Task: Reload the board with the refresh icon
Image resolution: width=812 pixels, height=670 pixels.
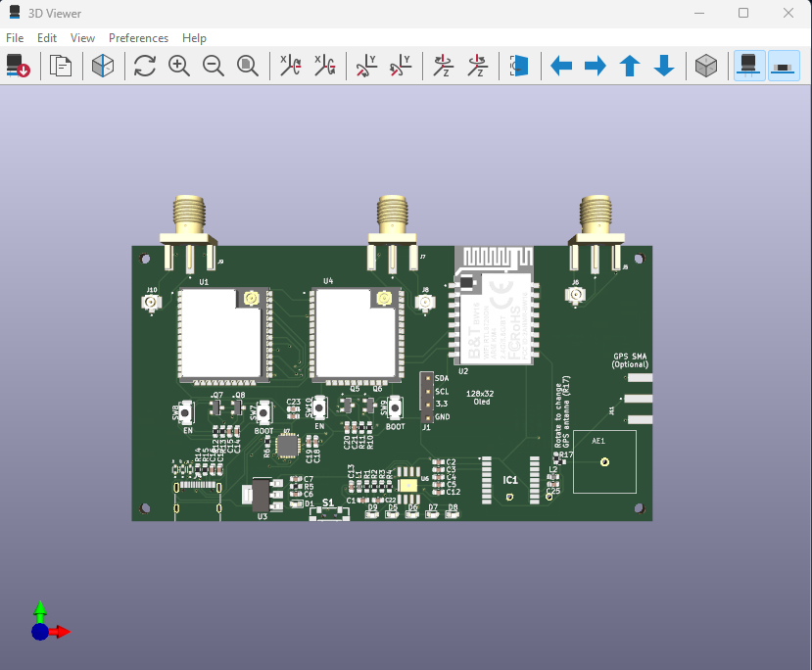Action: tap(145, 66)
